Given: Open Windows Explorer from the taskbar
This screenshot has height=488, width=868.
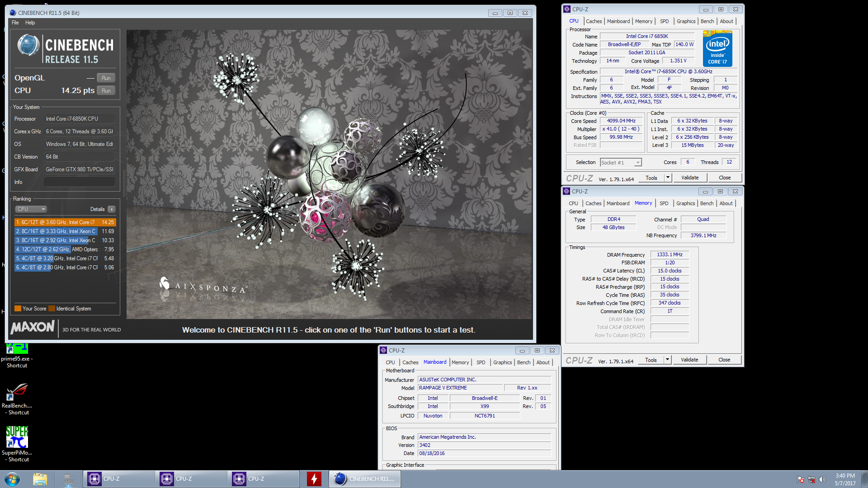Looking at the screenshot, I should click(40, 479).
